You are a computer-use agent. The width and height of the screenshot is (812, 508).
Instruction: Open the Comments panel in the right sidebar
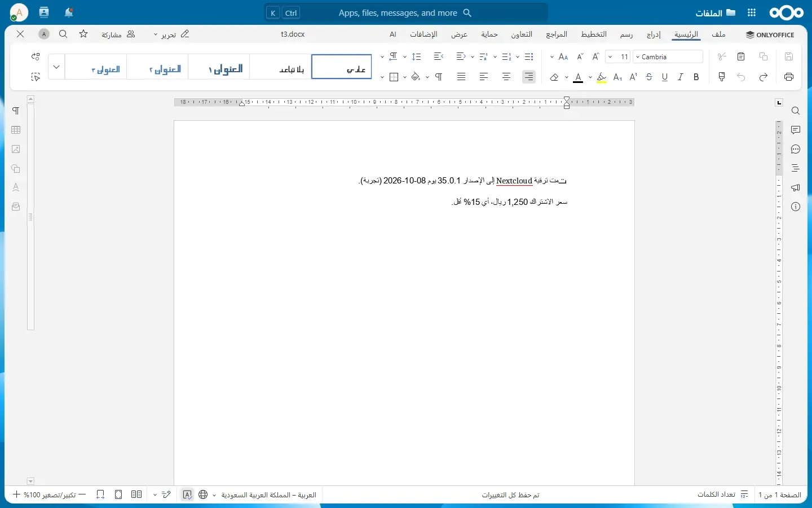(796, 130)
